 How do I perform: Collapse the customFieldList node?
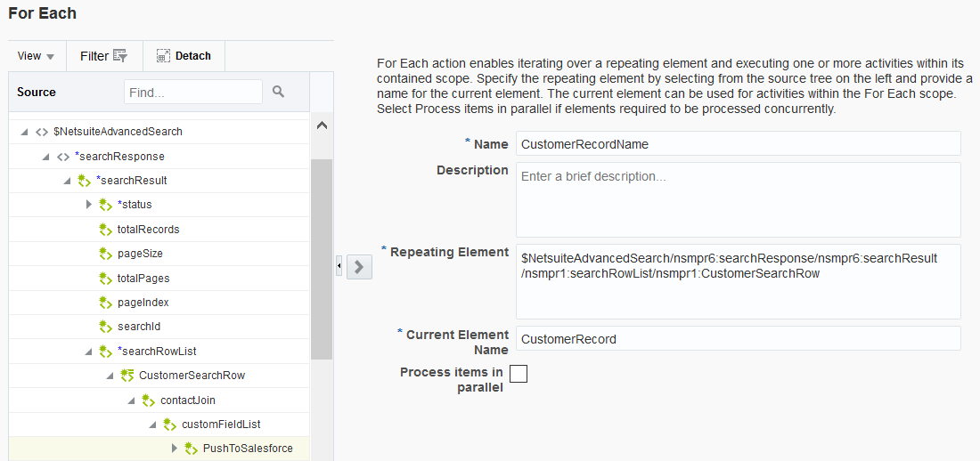pos(153,425)
